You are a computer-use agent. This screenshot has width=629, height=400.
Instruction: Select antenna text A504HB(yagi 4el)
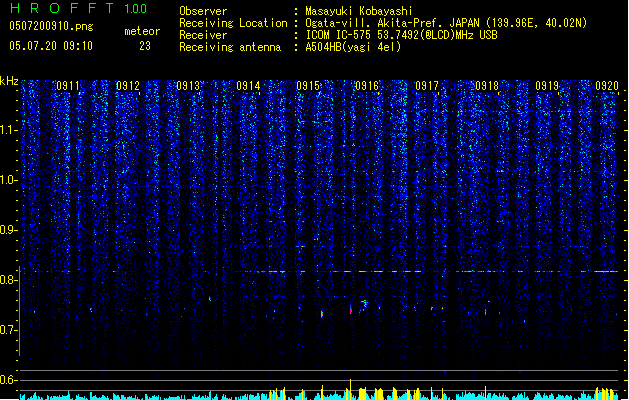point(353,47)
